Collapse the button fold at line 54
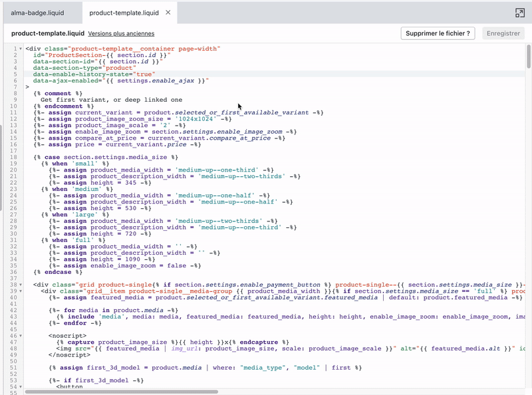The width and height of the screenshot is (532, 395). (x=21, y=387)
